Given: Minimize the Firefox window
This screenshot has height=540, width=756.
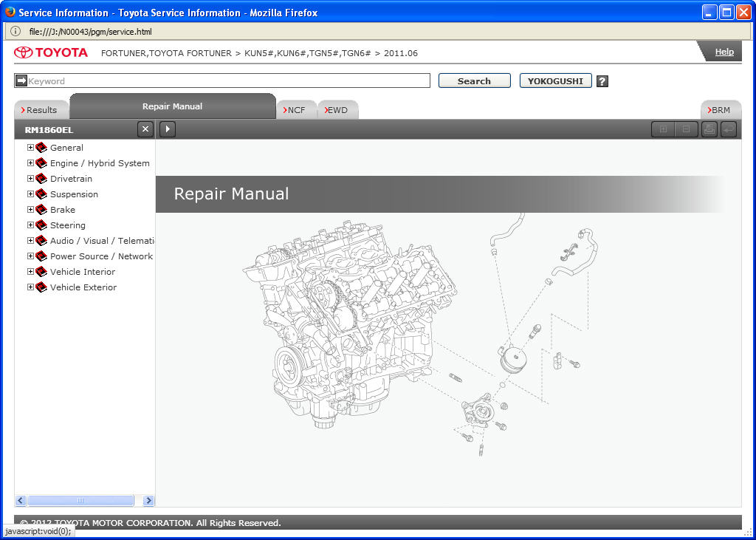Looking at the screenshot, I should [709, 13].
